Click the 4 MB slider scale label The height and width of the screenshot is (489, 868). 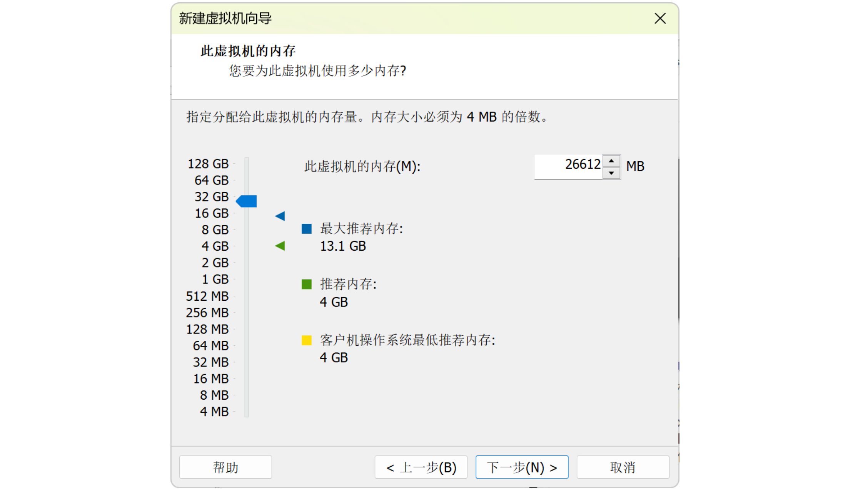tap(214, 412)
